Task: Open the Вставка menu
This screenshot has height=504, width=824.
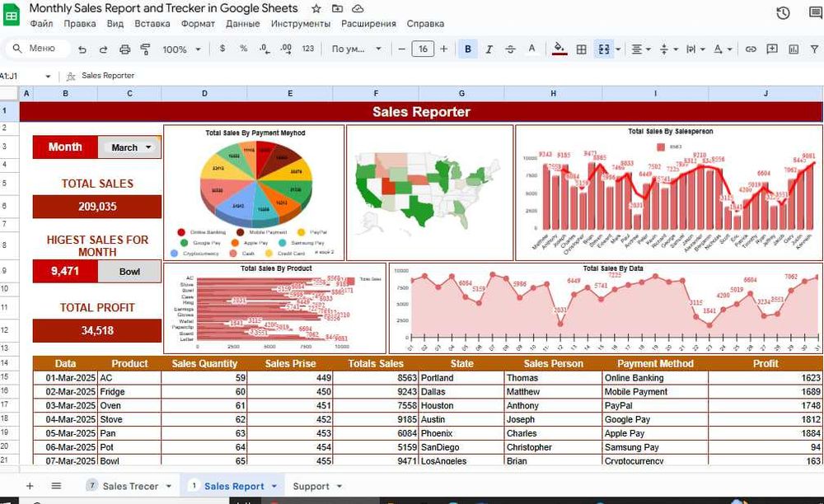Action: [152, 24]
